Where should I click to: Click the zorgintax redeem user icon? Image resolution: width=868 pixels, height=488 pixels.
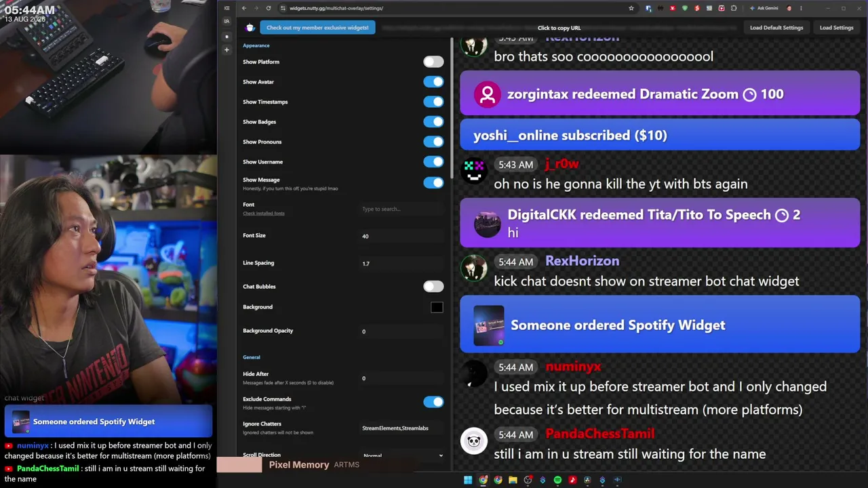click(487, 94)
